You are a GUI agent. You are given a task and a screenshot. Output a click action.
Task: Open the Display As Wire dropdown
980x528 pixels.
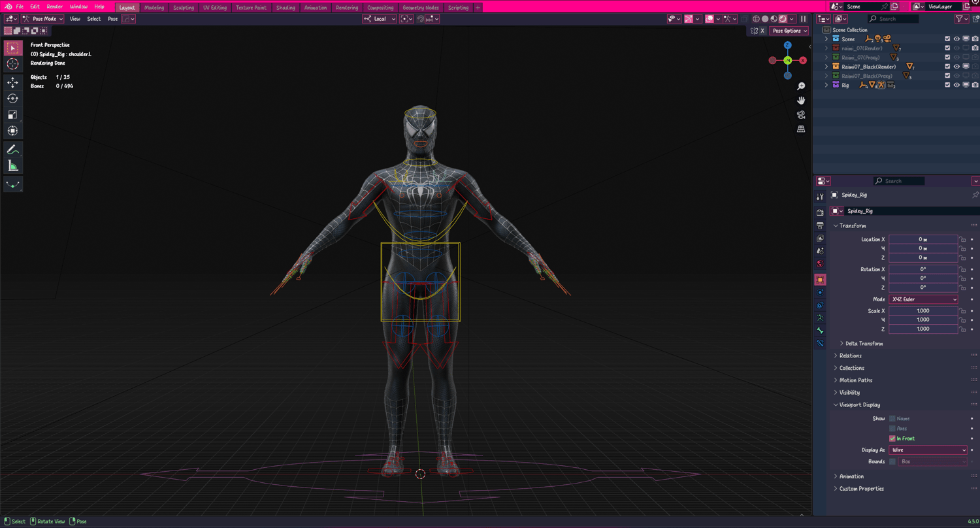pos(928,450)
